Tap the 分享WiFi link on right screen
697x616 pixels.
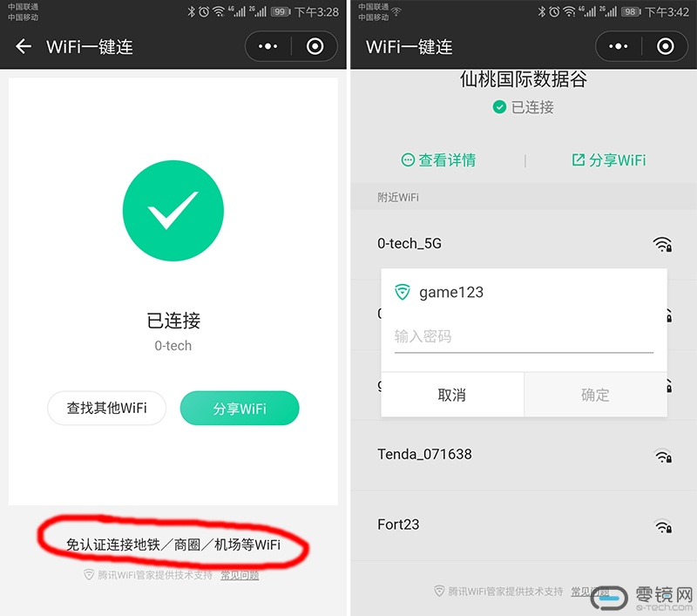(x=608, y=160)
